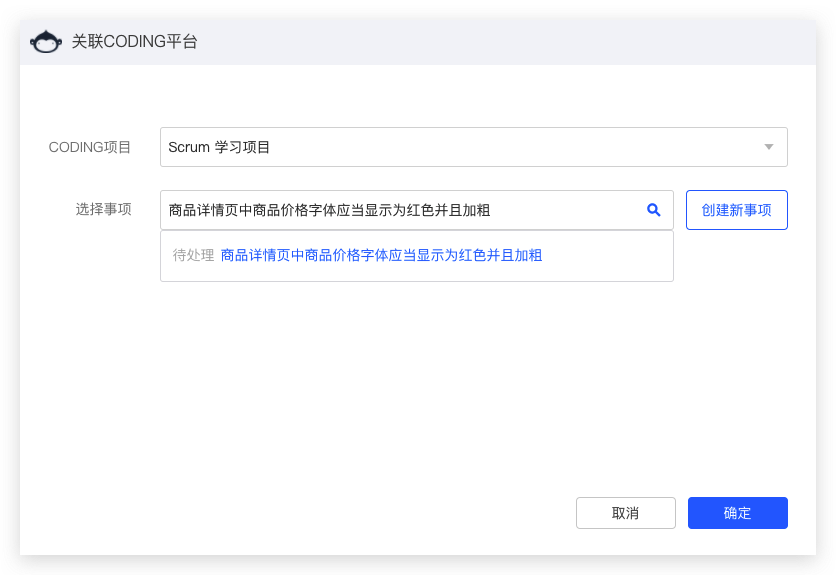Click blank space right of result link
The height and width of the screenshot is (575, 836).
607,255
